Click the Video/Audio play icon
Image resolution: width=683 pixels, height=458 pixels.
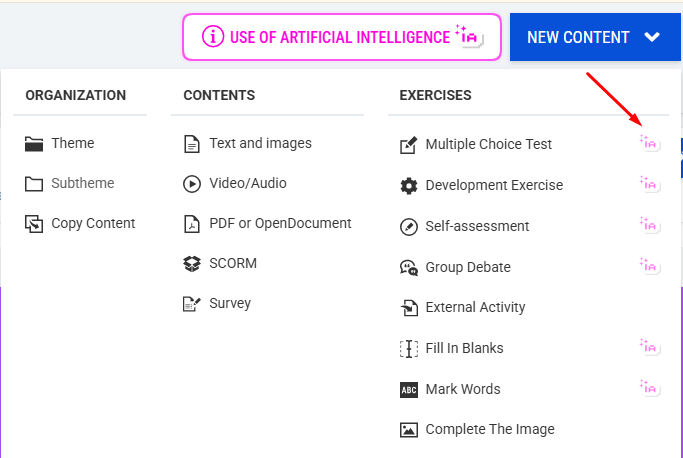tap(192, 184)
